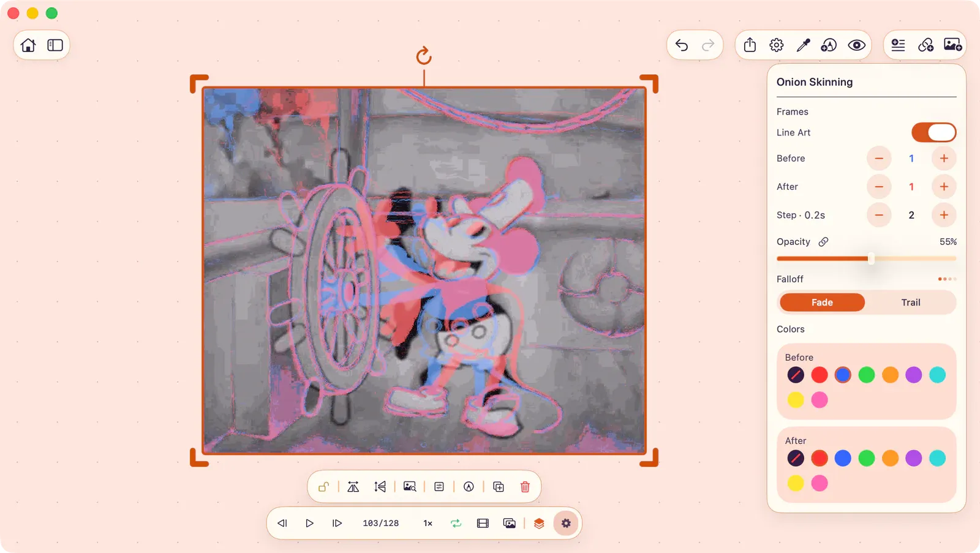Click the Onion Skinning panel title

click(815, 82)
